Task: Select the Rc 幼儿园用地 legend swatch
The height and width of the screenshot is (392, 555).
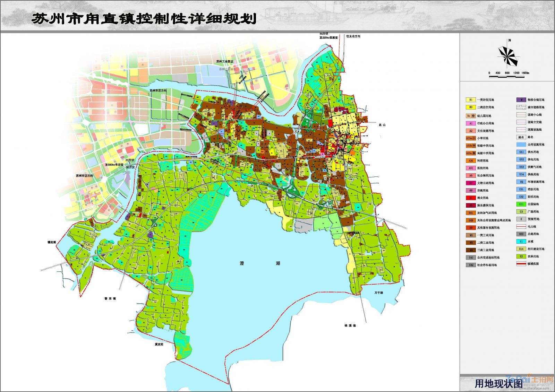Action: [471, 116]
